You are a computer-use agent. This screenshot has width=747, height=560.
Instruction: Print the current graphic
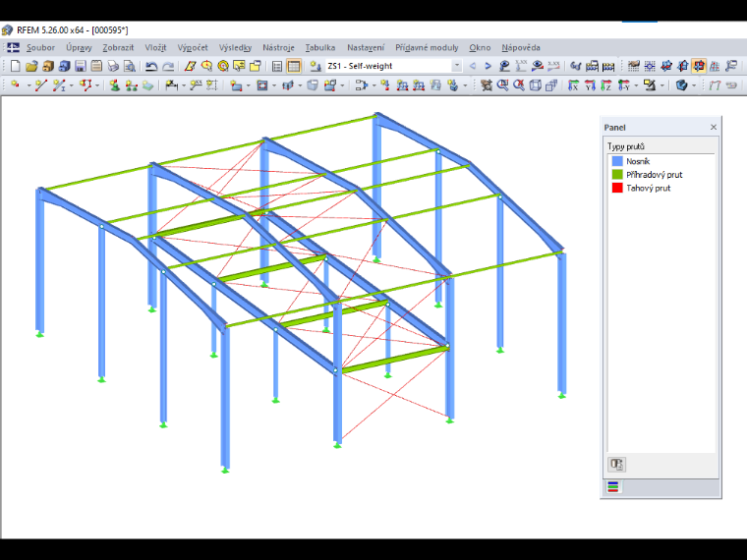113,66
